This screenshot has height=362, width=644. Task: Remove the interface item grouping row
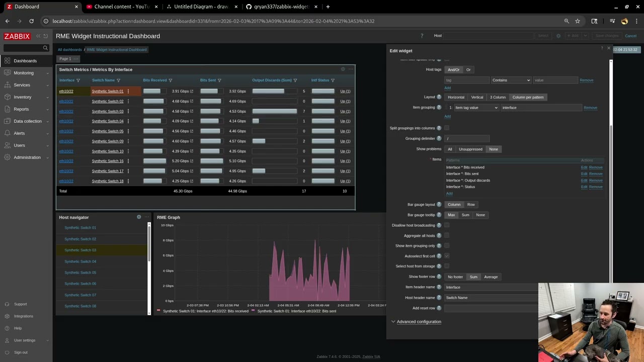591,108
